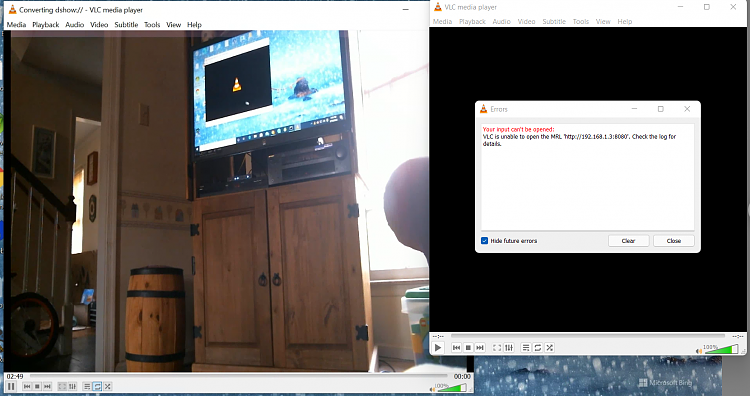Image resolution: width=750 pixels, height=396 pixels.
Task: Open effects and filters in right VLC window
Action: pos(509,348)
